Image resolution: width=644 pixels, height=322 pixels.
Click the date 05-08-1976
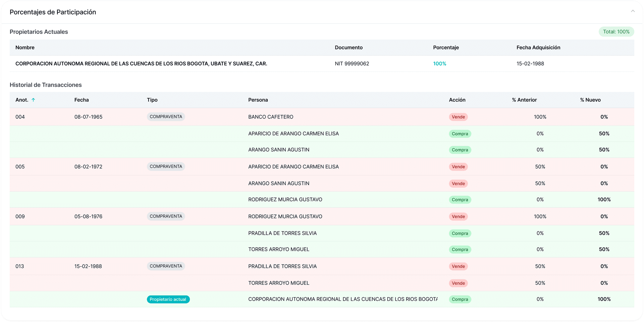88,217
